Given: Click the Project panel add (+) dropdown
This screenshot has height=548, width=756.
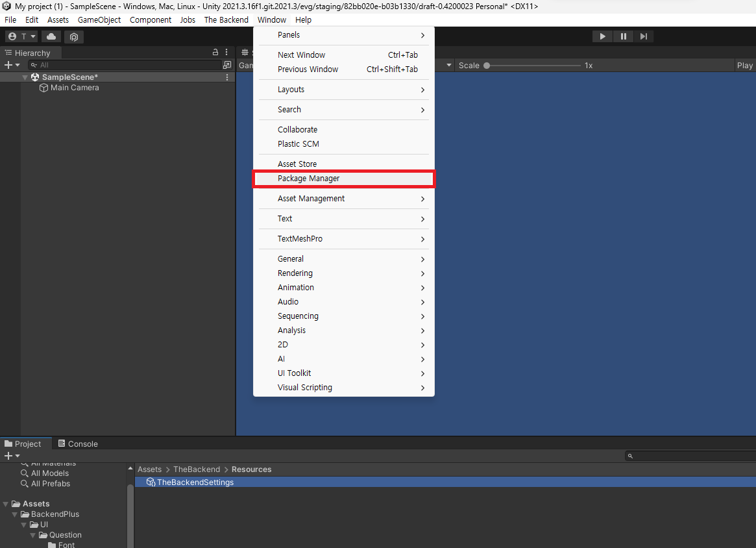Looking at the screenshot, I should (12, 456).
